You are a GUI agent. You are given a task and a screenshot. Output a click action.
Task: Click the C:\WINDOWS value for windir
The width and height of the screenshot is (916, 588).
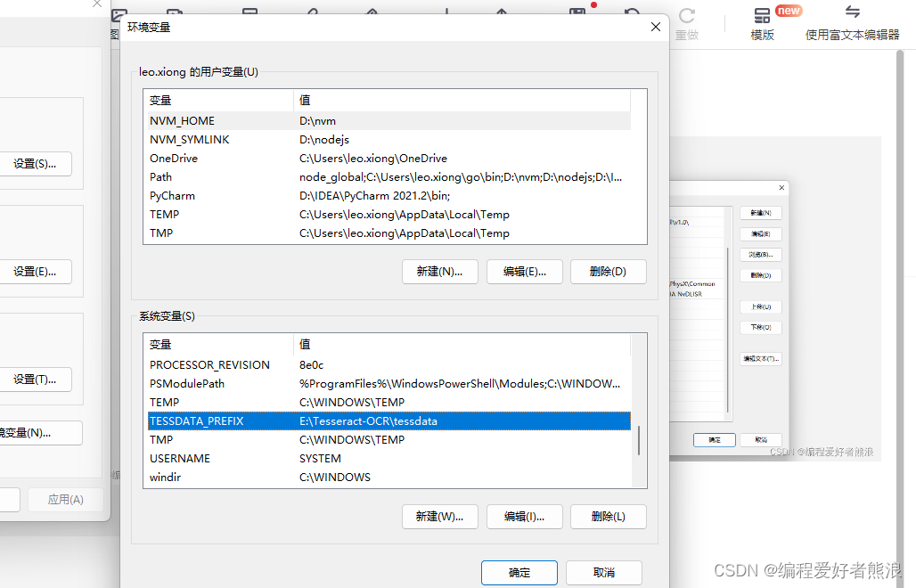(335, 477)
